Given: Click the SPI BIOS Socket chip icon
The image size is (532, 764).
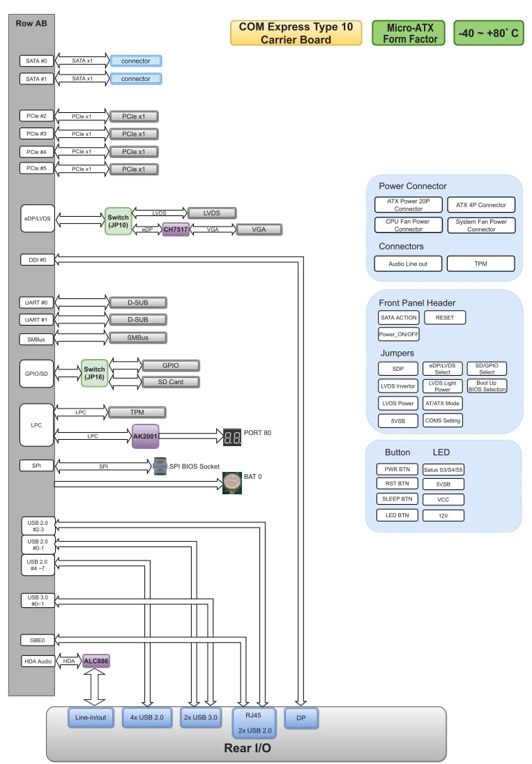Looking at the screenshot, I should click(160, 466).
